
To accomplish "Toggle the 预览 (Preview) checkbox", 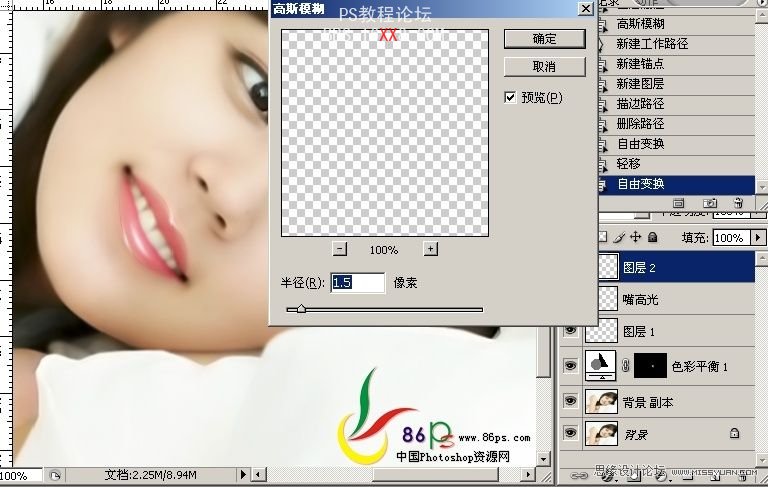I will [511, 97].
